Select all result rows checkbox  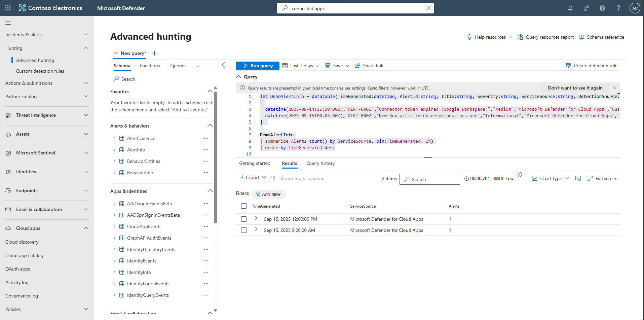pos(244,206)
